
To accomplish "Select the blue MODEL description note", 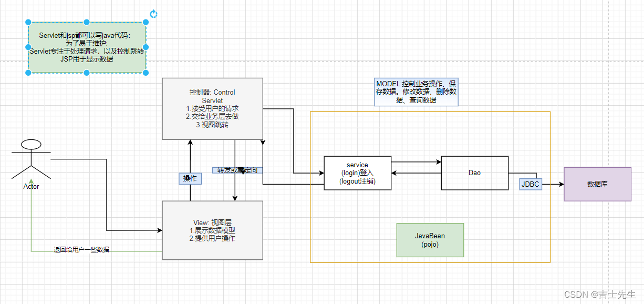I will tap(416, 92).
